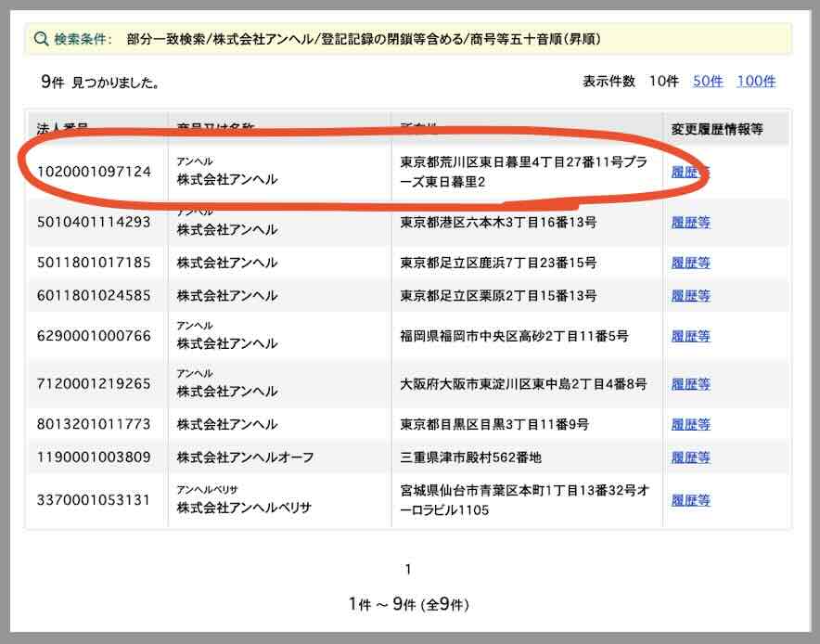The image size is (820, 644).
Task: Open 履歴等 for the 福岡市中央区高砂 company
Action: [x=690, y=336]
